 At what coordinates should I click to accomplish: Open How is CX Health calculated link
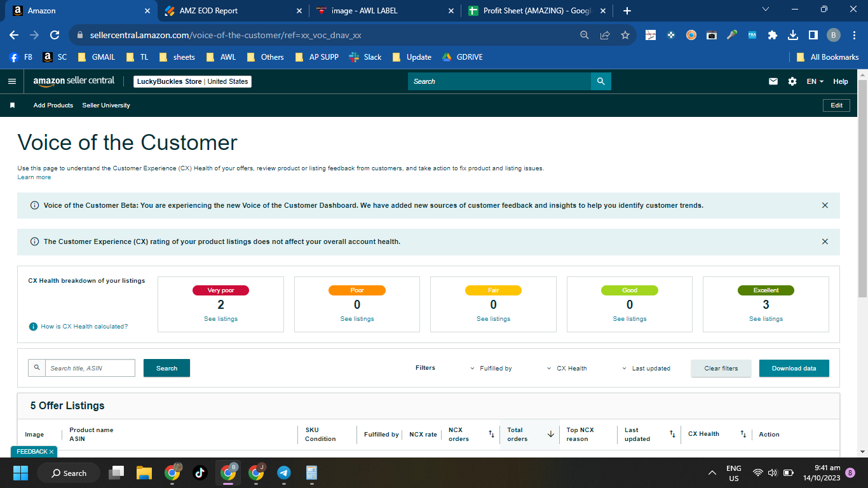[x=85, y=327]
